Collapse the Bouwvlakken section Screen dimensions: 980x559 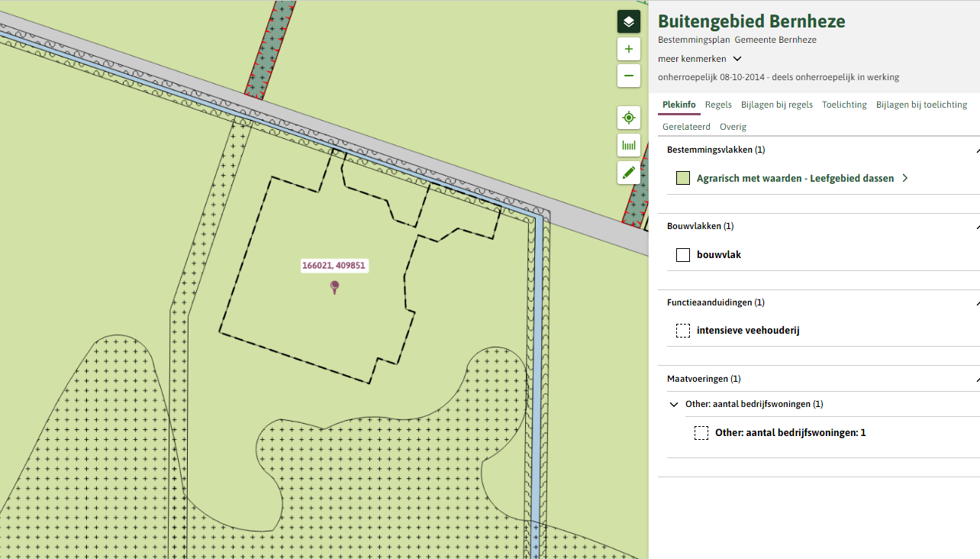click(977, 227)
